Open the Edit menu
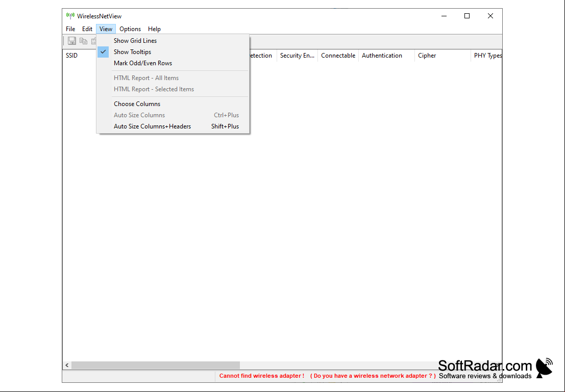The image size is (565, 392). (x=87, y=29)
